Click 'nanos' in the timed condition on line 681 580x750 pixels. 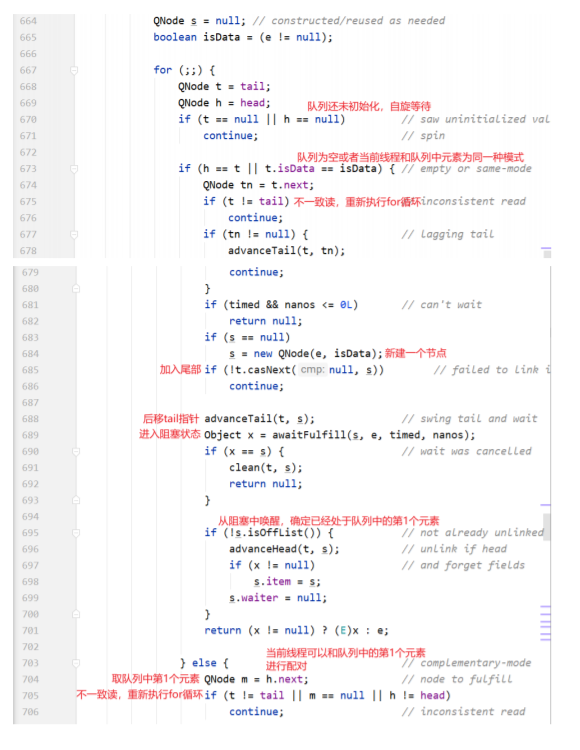[300, 305]
